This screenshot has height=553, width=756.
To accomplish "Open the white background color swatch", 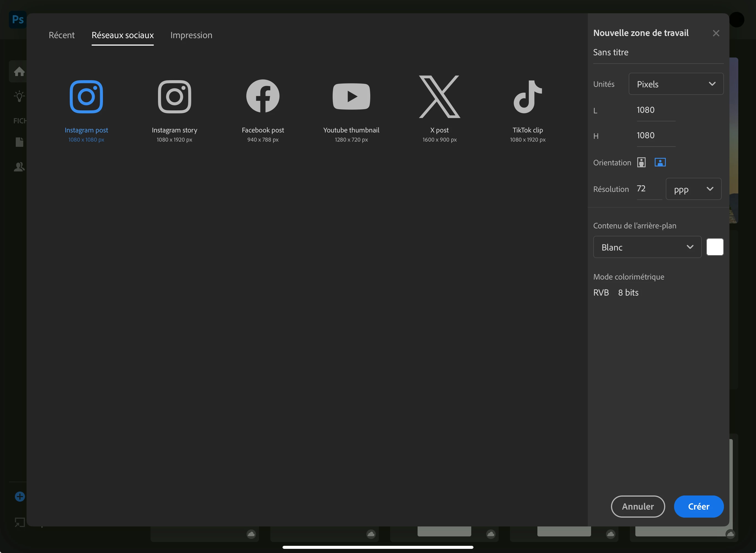I will [x=714, y=247].
